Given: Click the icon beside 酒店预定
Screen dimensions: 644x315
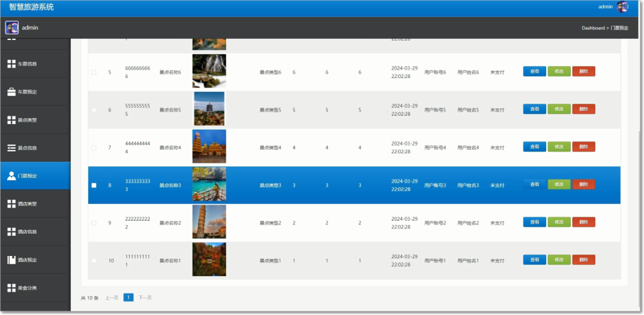Looking at the screenshot, I should [x=11, y=260].
